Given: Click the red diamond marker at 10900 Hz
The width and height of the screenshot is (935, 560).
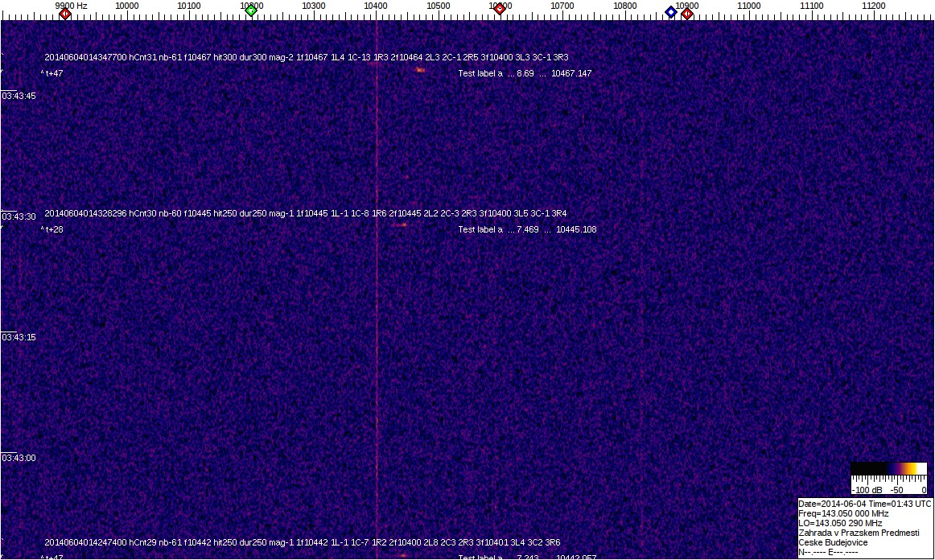Looking at the screenshot, I should click(x=687, y=14).
